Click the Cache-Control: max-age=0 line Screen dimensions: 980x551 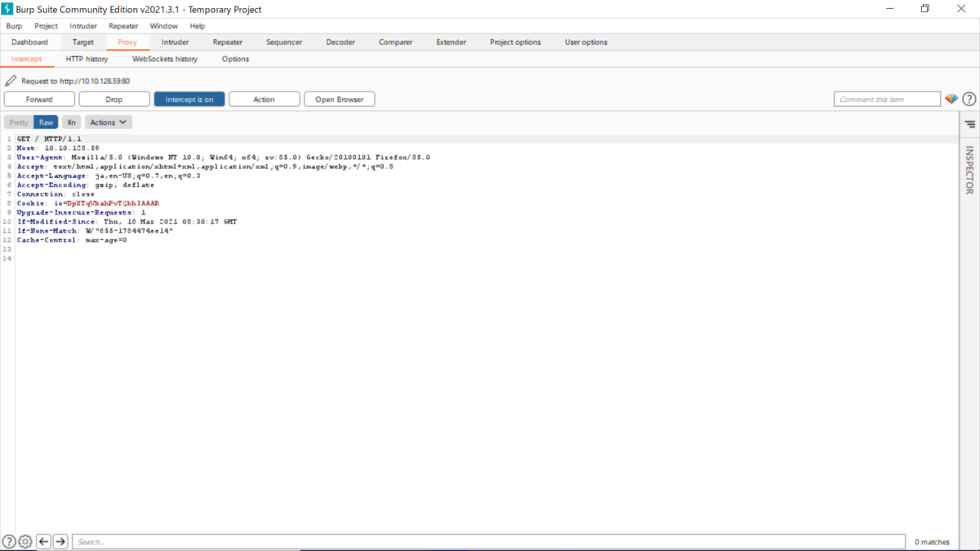(x=72, y=240)
